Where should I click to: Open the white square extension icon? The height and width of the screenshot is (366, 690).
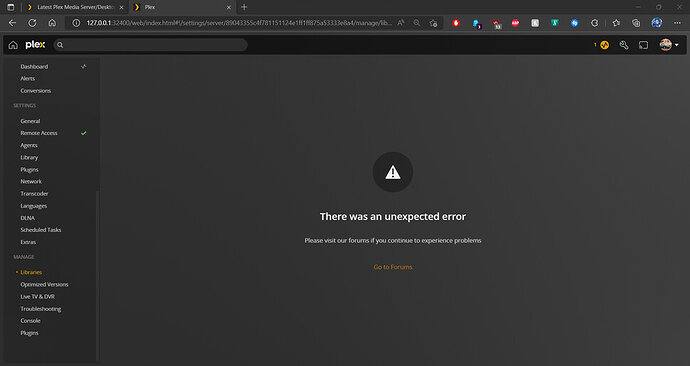535,23
